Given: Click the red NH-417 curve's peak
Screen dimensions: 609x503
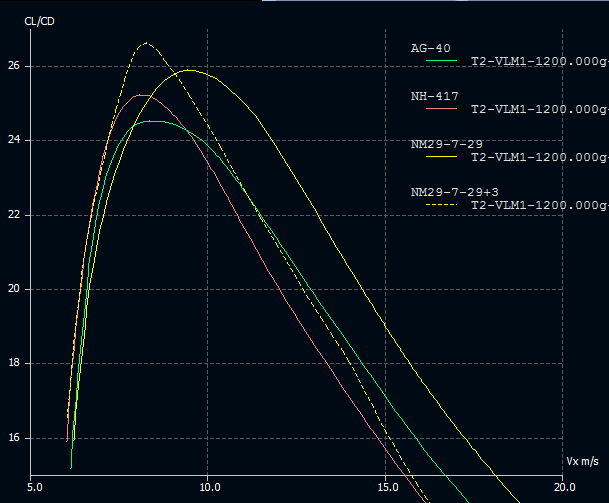Looking at the screenshot, I should 142,95.
